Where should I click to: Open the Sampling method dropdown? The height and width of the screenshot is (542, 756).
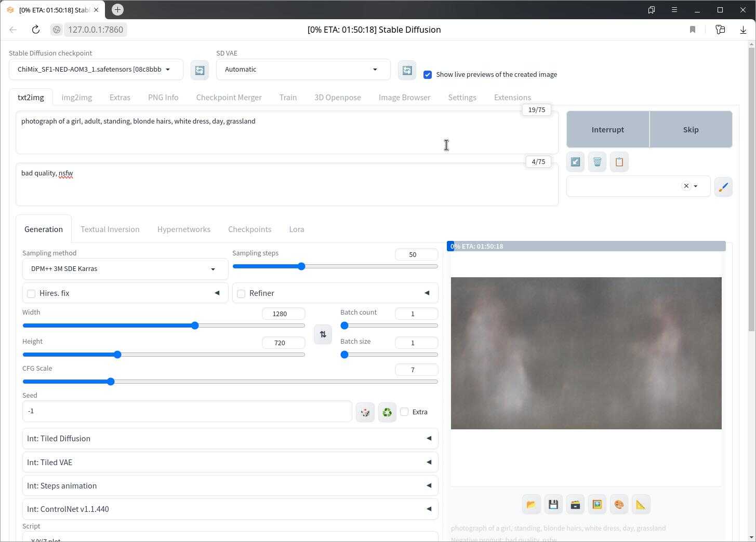[125, 269]
